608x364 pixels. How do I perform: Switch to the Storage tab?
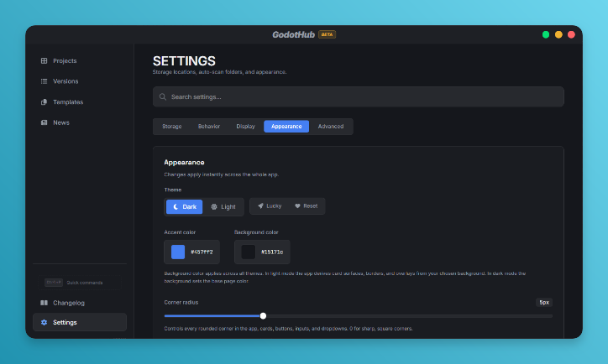[172, 127]
